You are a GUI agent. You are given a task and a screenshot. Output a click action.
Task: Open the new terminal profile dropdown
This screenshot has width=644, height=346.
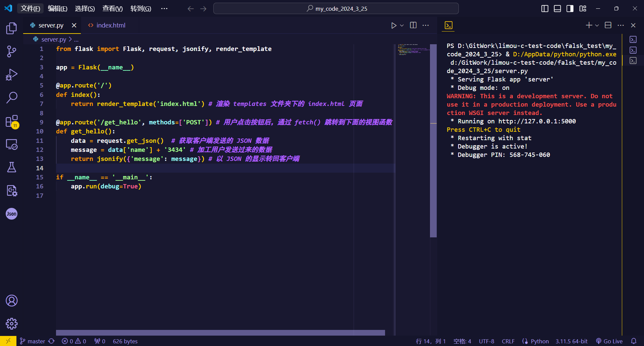(596, 25)
